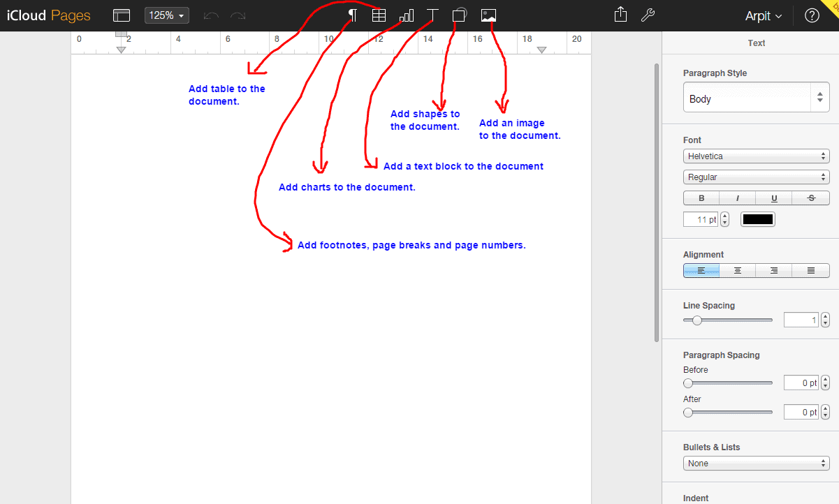Expand the Bullets & Lists dropdown
The image size is (839, 504).
[x=756, y=463]
